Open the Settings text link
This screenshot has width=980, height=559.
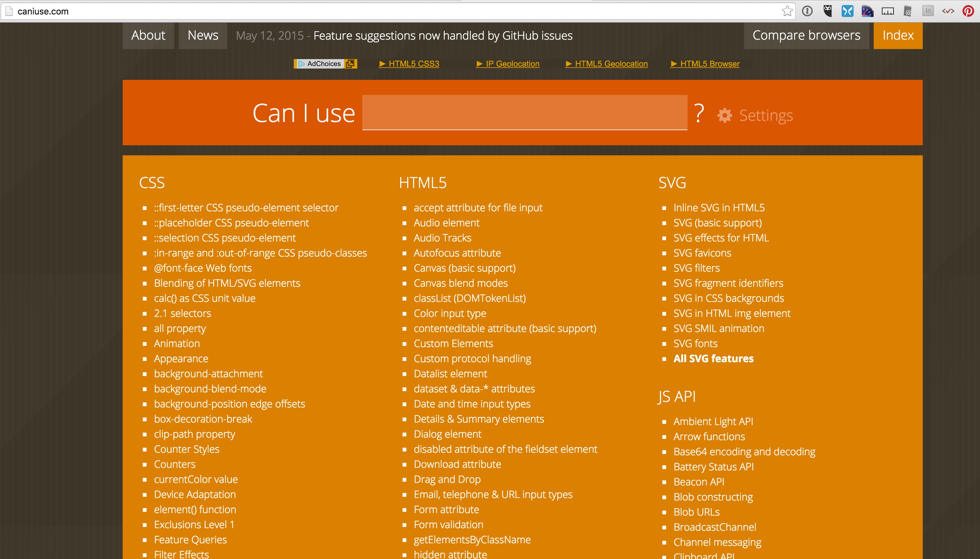(766, 115)
